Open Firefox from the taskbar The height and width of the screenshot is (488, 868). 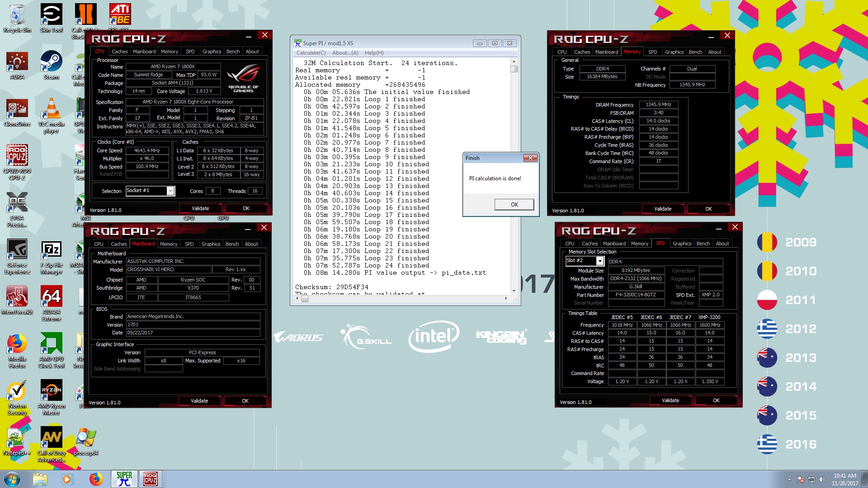tap(96, 479)
